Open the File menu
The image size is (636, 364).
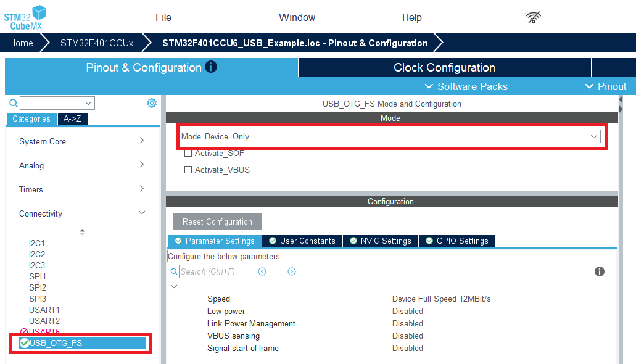pyautogui.click(x=163, y=17)
